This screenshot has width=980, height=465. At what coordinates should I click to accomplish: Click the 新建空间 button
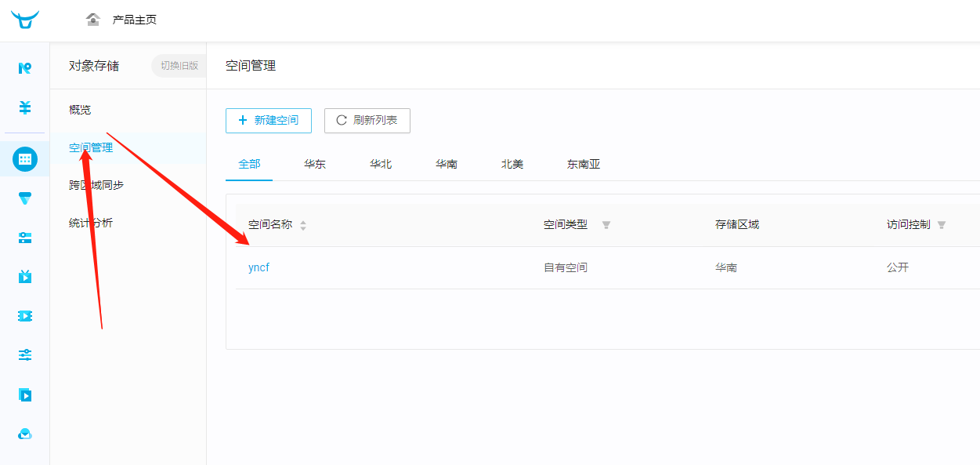(268, 121)
